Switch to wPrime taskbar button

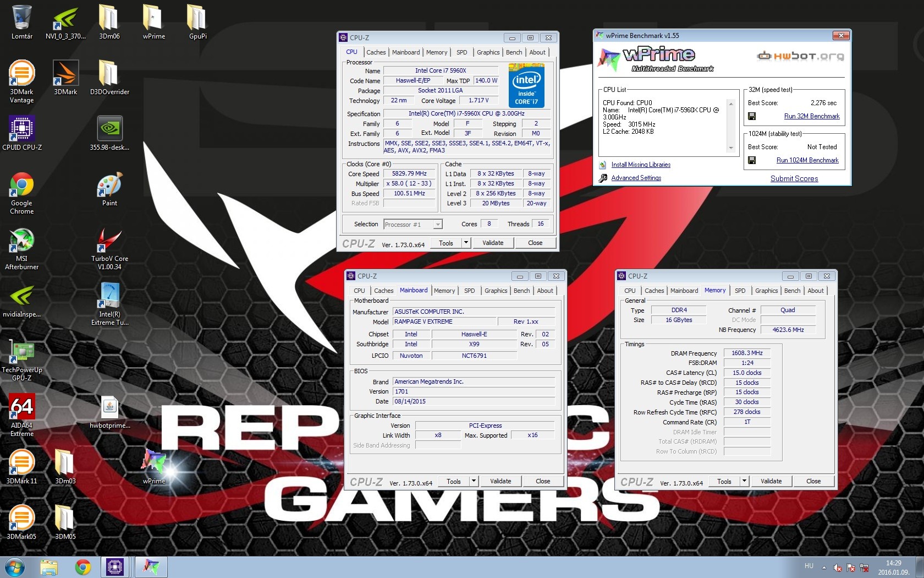click(151, 567)
